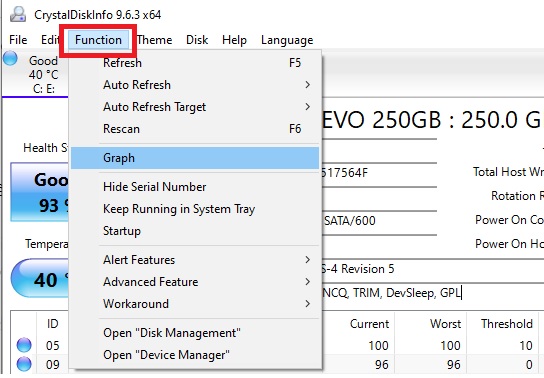The height and width of the screenshot is (378, 544).
Task: Click the Current value 96 in row 09
Action: (382, 364)
